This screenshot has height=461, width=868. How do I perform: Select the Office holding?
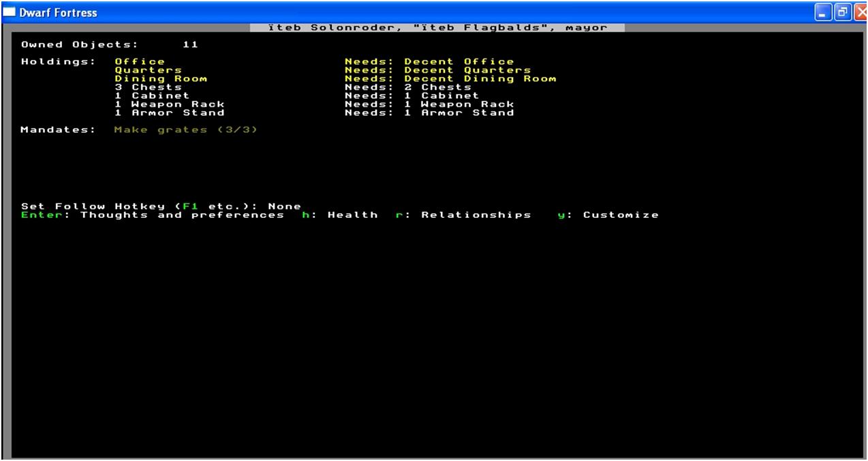[140, 62]
